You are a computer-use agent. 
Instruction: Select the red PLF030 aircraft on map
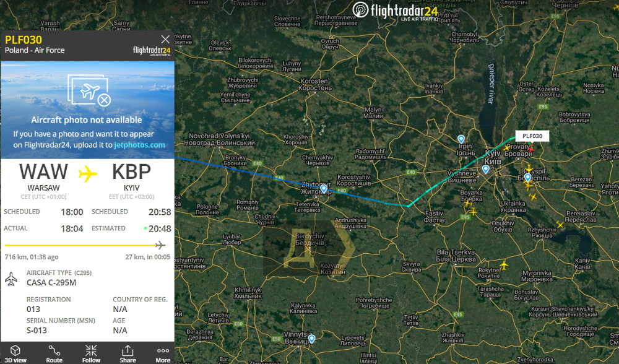[531, 149]
